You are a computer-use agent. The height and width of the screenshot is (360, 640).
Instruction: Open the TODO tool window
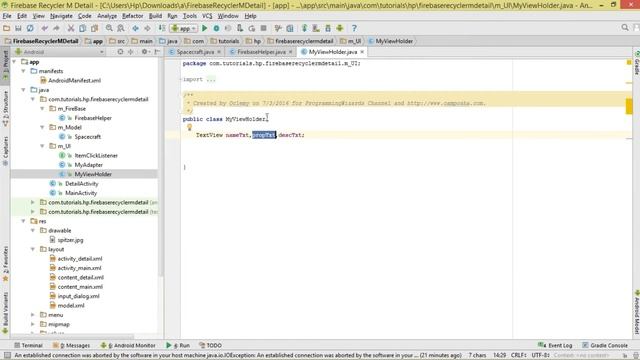[x=210, y=345]
